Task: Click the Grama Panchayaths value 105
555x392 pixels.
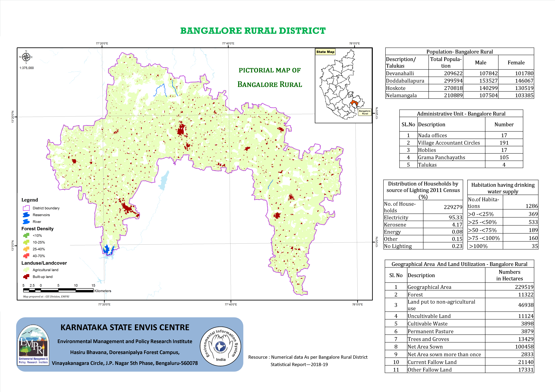Action: pos(504,157)
